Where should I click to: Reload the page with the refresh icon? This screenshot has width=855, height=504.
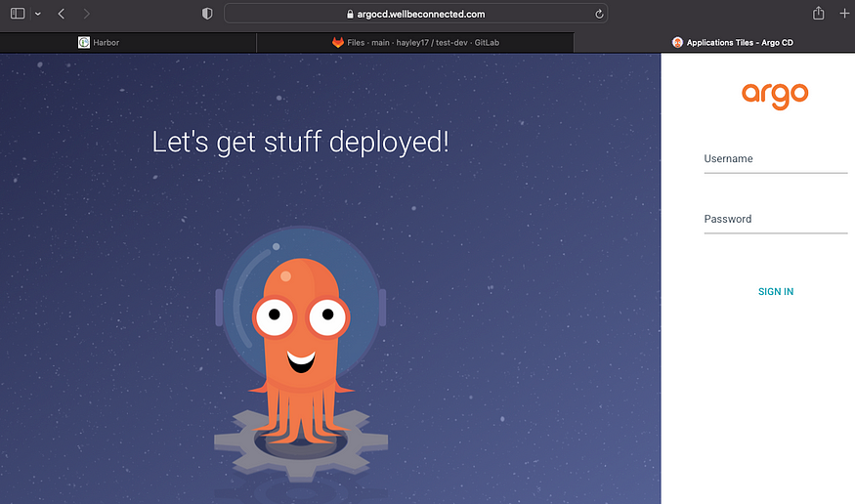tap(599, 15)
